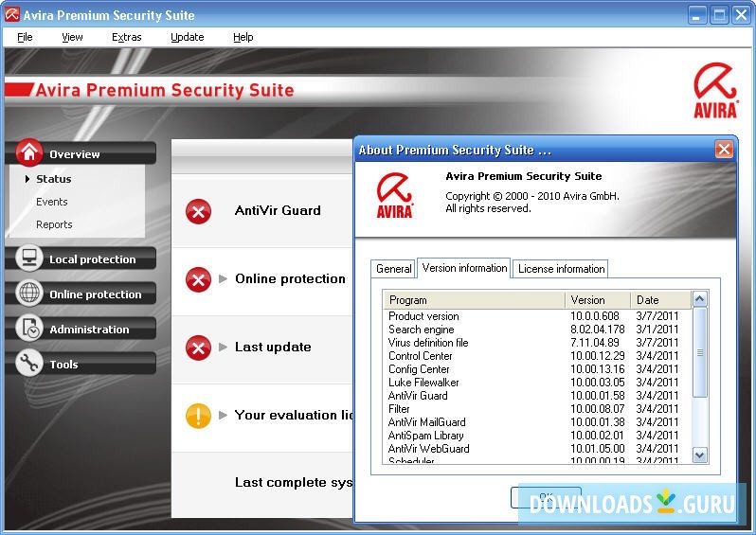Close the About Premium Security Suite dialog
The image size is (756, 535).
(724, 150)
